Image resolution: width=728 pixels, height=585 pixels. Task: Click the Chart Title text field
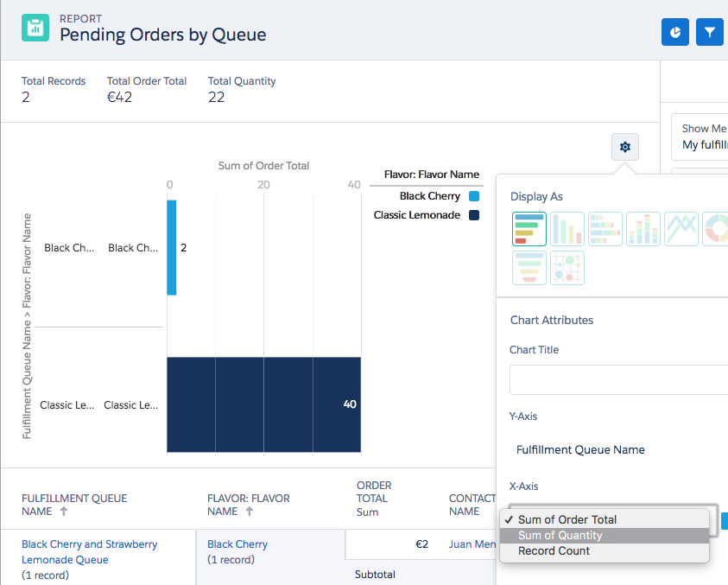click(617, 379)
